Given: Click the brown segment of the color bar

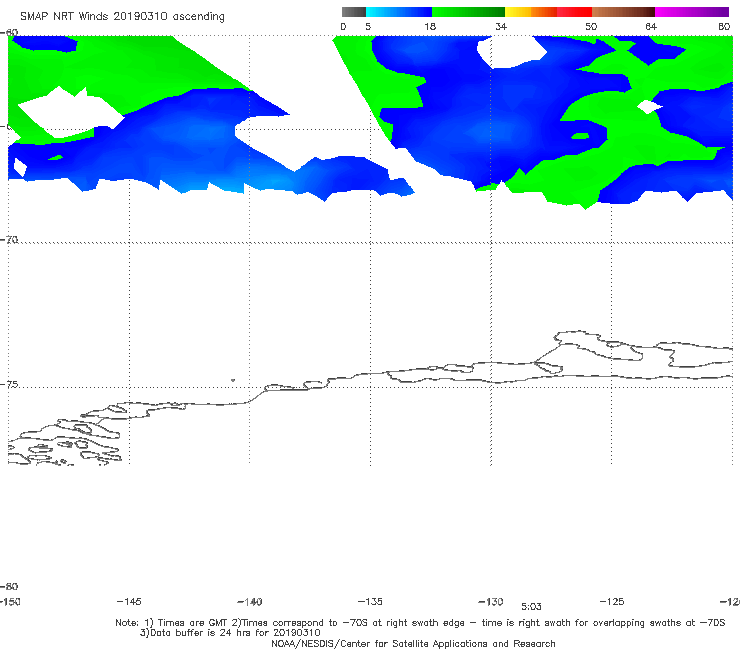Looking at the screenshot, I should 623,12.
